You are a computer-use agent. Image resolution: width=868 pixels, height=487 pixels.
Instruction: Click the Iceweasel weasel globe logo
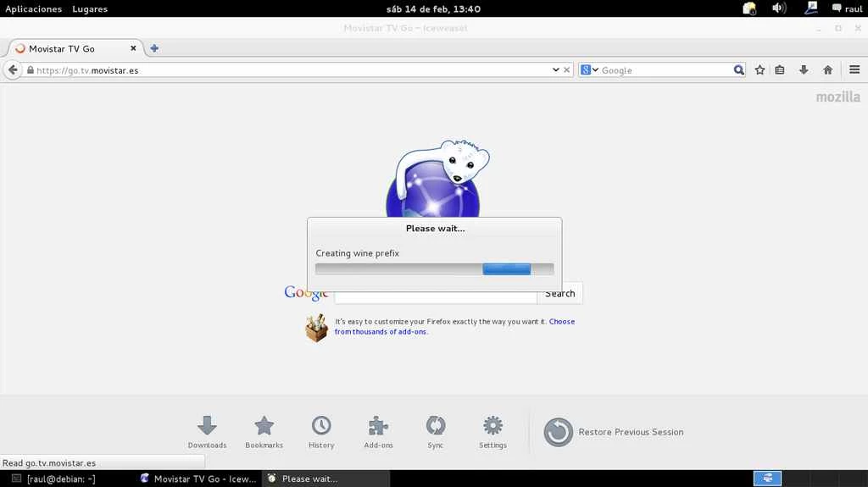(x=437, y=178)
